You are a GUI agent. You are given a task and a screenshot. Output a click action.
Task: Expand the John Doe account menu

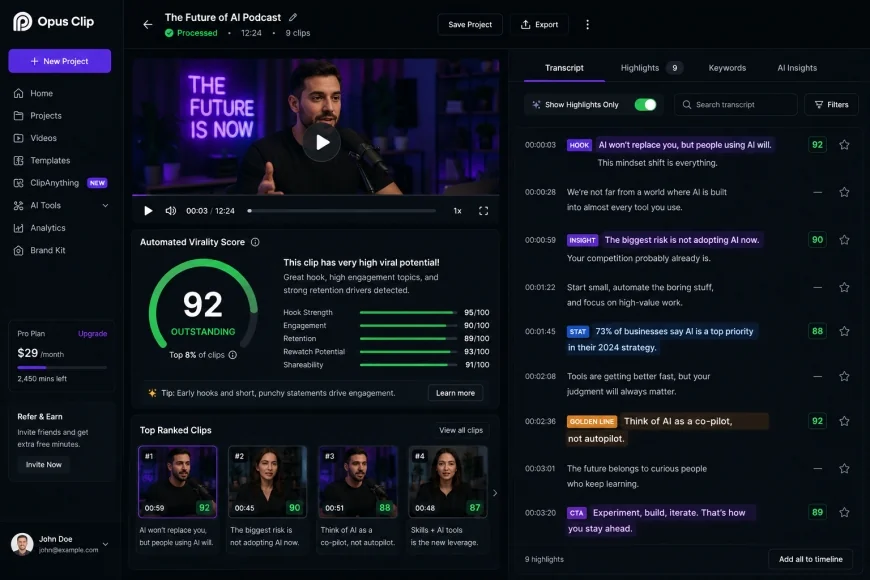click(105, 544)
